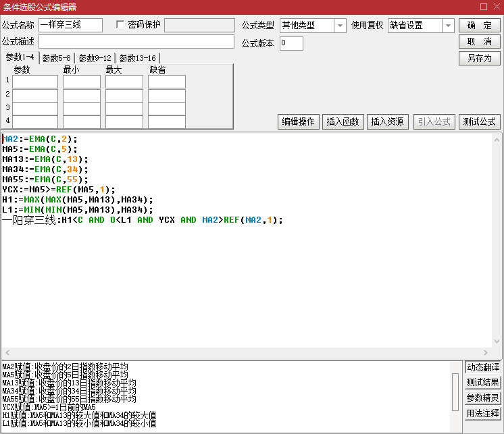Click the line L1:=MIN(MIN(MA5,MA13),MA34);
Screen dimensions: 504x434
tap(78, 210)
